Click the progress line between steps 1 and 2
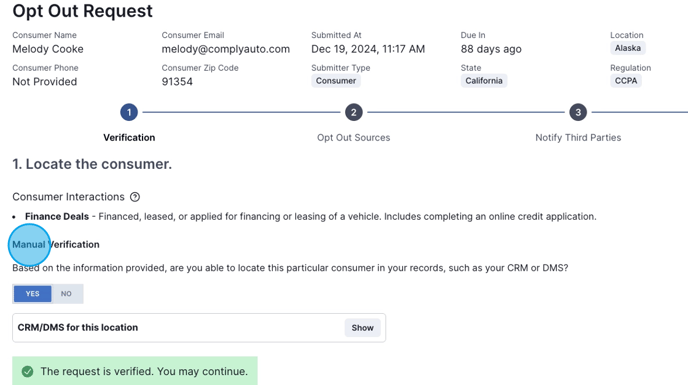Screen dimensions: 688x385 click(241, 112)
